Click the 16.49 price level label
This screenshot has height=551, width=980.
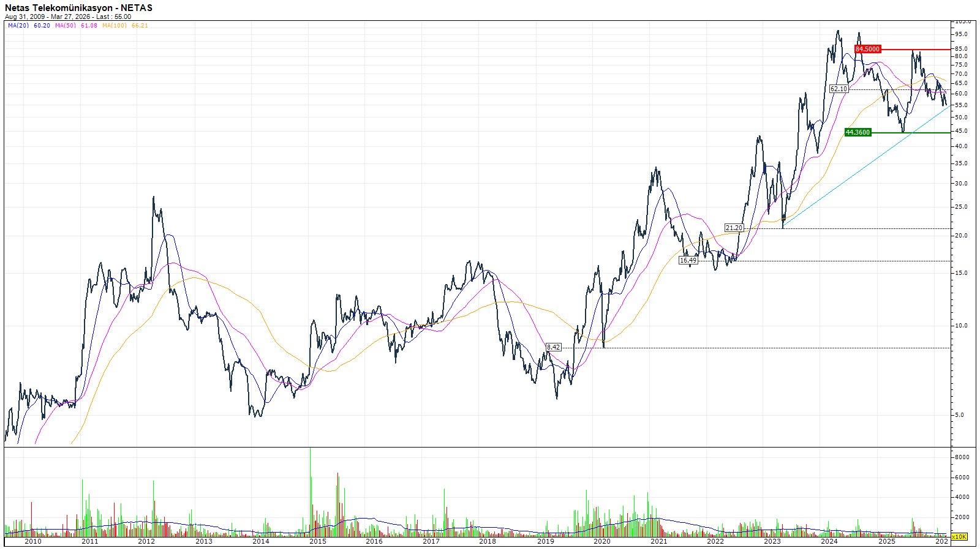coord(688,260)
